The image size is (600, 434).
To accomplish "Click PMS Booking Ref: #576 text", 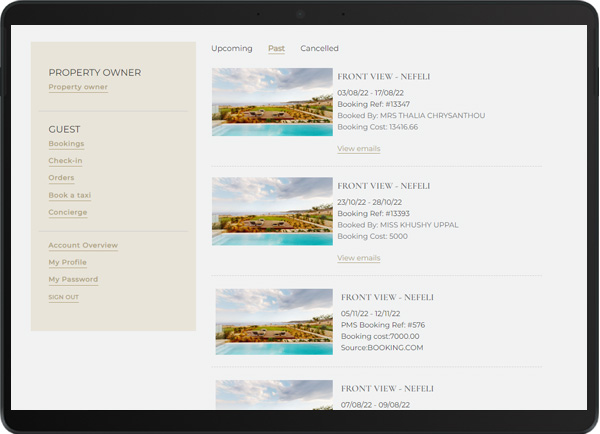I will [383, 325].
